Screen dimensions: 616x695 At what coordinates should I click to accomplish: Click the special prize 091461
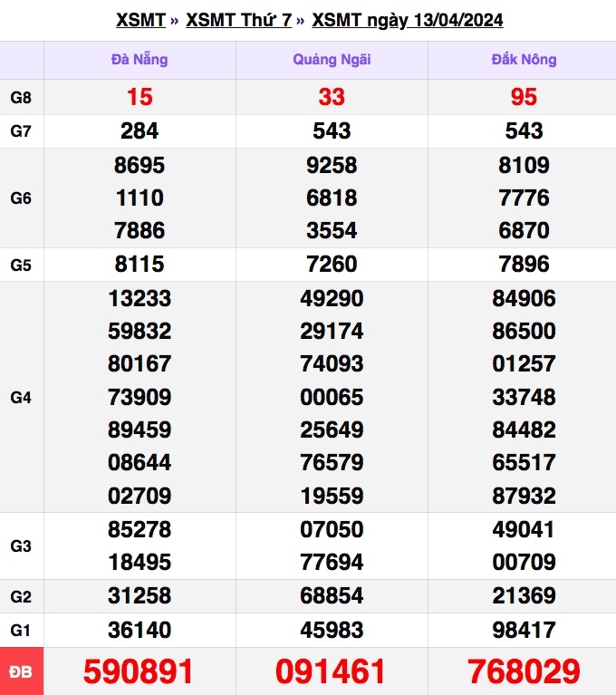331,672
